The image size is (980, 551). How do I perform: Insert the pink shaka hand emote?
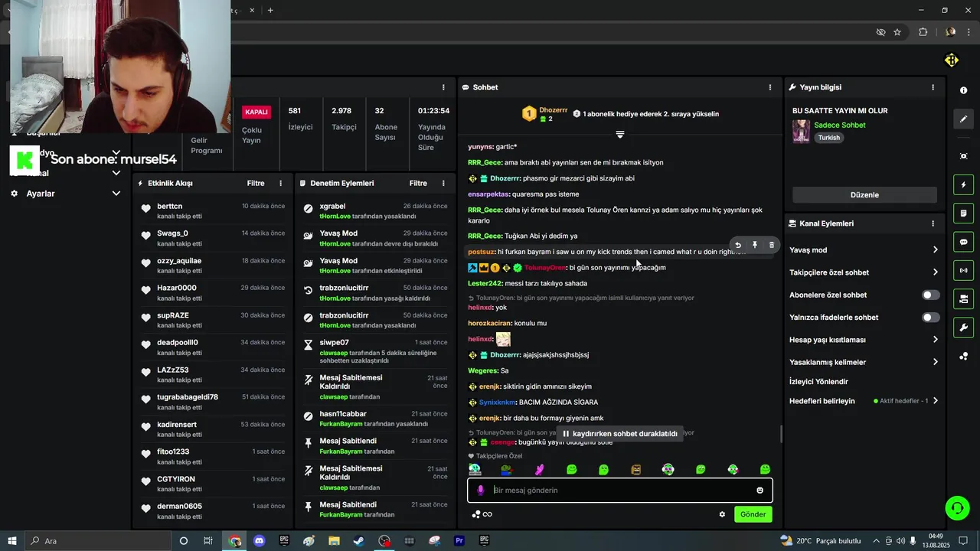tap(539, 469)
